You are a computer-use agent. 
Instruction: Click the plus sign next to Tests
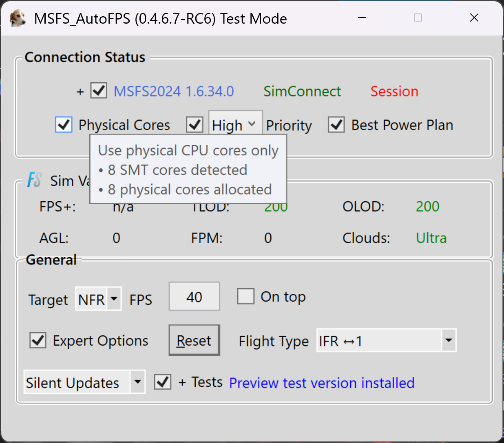point(182,383)
